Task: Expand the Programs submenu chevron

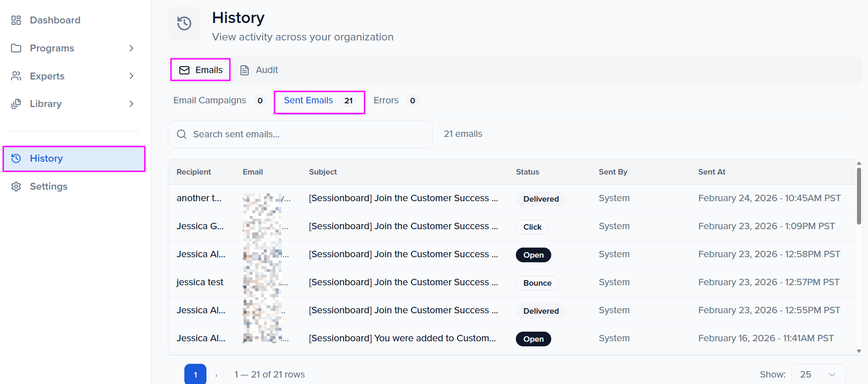Action: coord(131,48)
